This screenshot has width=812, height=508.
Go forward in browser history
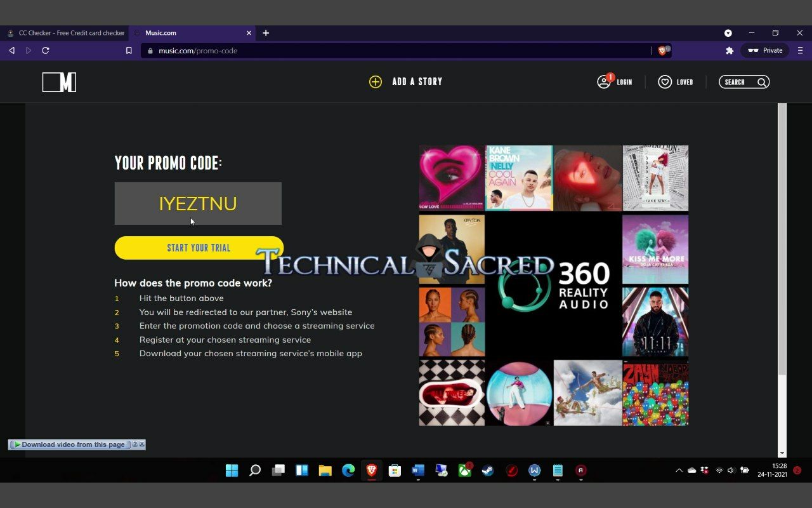point(29,50)
